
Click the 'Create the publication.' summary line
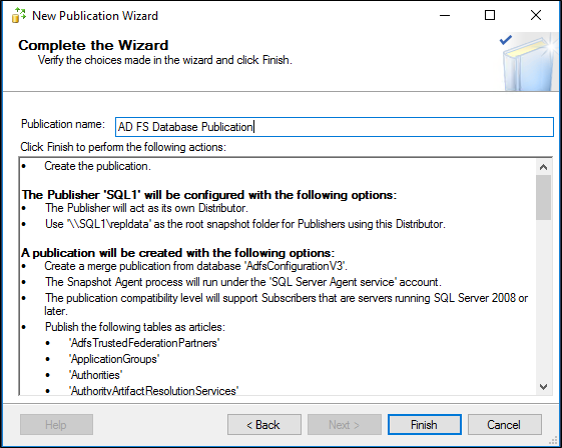[x=97, y=166]
